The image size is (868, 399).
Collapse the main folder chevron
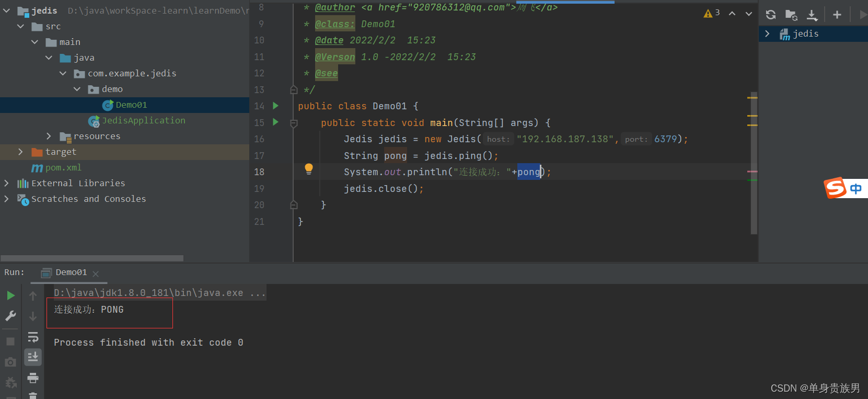pyautogui.click(x=35, y=42)
